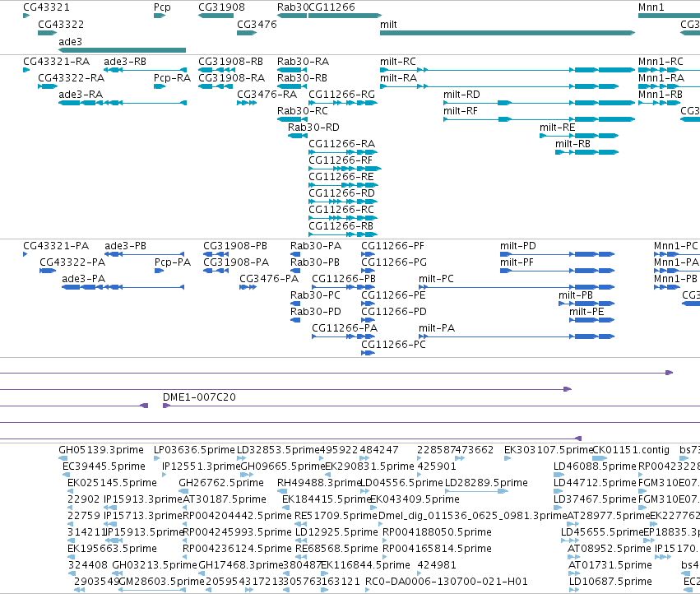Viewport: 700px width, 594px height.
Task: Click transcript milt-RD
Action: (x=461, y=95)
